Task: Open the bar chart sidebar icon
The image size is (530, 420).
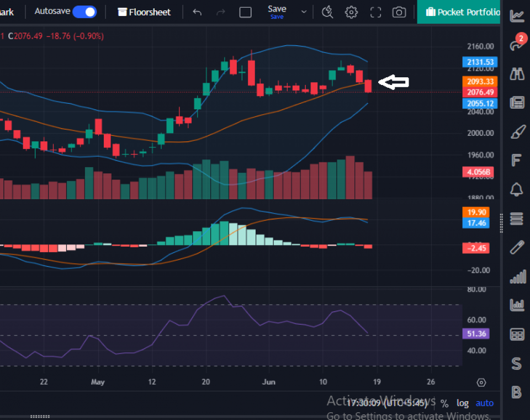Action: [x=517, y=305]
